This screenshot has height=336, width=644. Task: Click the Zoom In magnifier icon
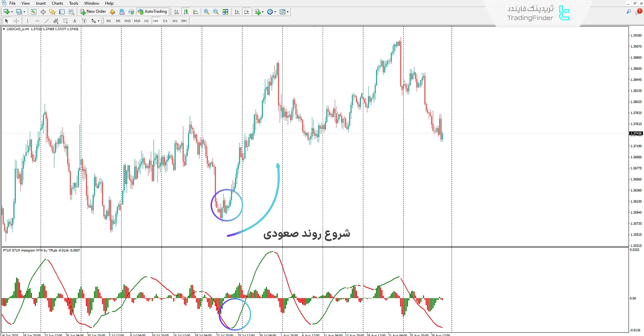206,12
